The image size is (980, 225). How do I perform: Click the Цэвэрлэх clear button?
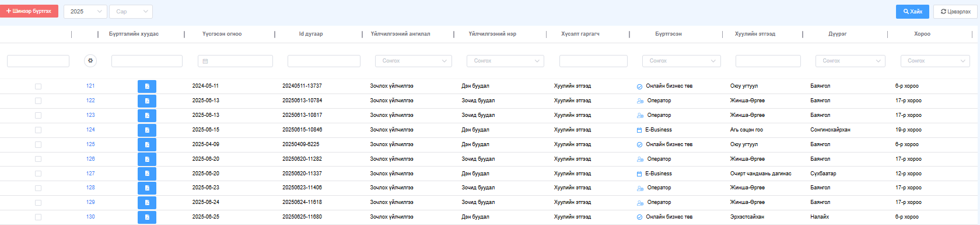tap(956, 12)
